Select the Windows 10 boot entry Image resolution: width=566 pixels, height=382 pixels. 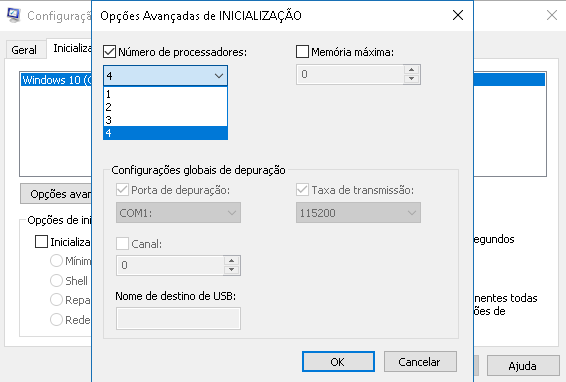[x=56, y=80]
